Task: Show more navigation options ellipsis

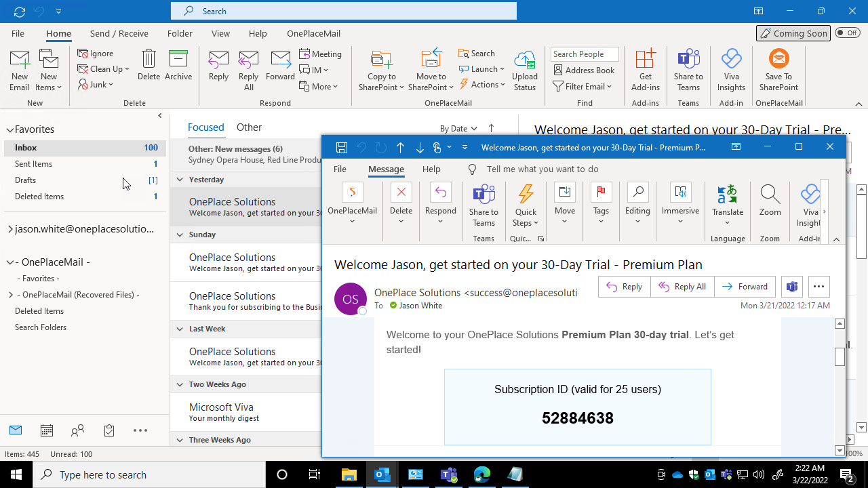Action: (140, 430)
